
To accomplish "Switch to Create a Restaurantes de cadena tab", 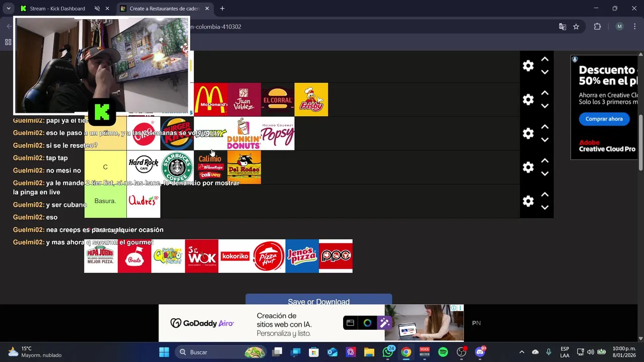I will (164, 9).
